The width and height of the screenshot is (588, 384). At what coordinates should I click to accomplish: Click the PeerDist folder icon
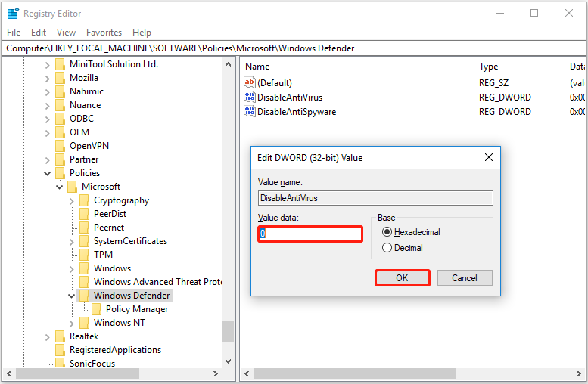pos(84,214)
